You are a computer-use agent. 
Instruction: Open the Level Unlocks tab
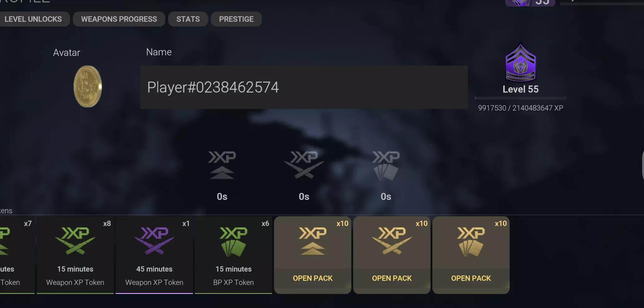pos(33,19)
